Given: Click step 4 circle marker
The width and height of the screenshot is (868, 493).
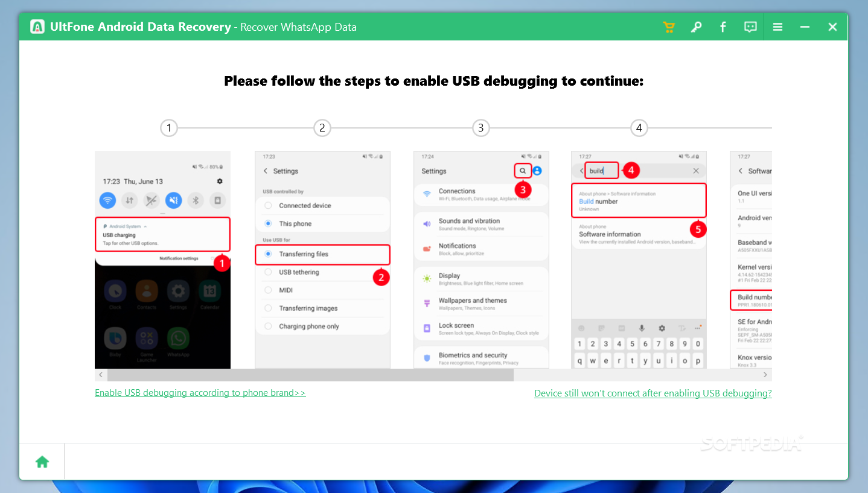Looking at the screenshot, I should tap(639, 128).
